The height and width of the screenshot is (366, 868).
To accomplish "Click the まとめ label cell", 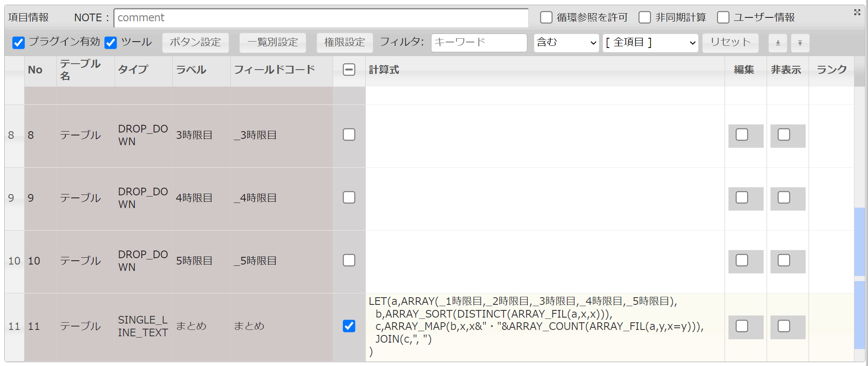I will [x=201, y=327].
